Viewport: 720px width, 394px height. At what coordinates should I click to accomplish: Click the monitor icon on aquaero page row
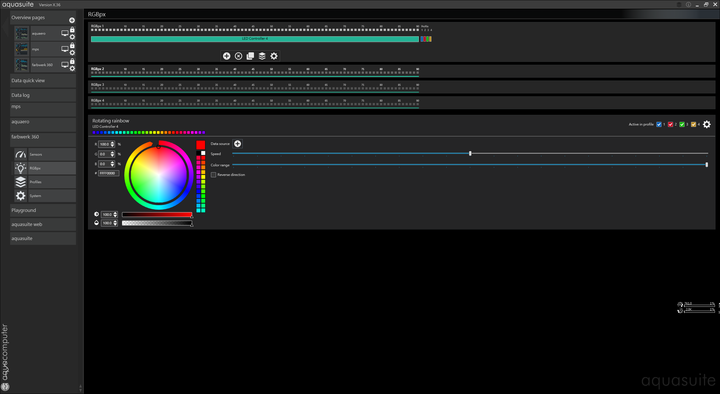pyautogui.click(x=65, y=34)
